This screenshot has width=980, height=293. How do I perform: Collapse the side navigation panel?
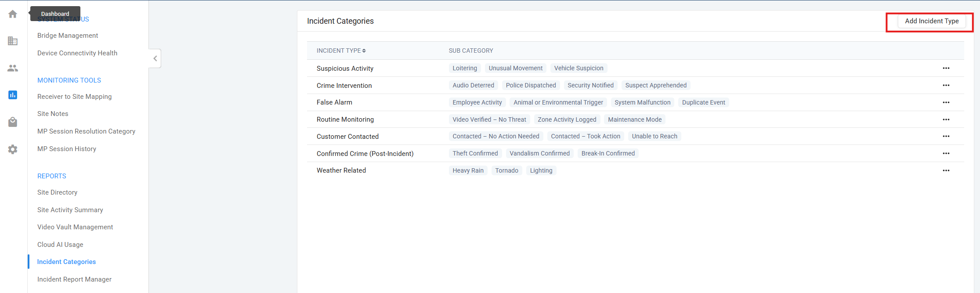155,58
